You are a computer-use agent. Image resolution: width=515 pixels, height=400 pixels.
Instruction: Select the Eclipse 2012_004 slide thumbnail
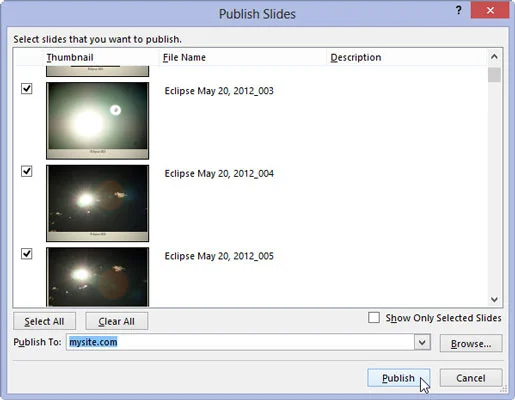pyautogui.click(x=98, y=203)
